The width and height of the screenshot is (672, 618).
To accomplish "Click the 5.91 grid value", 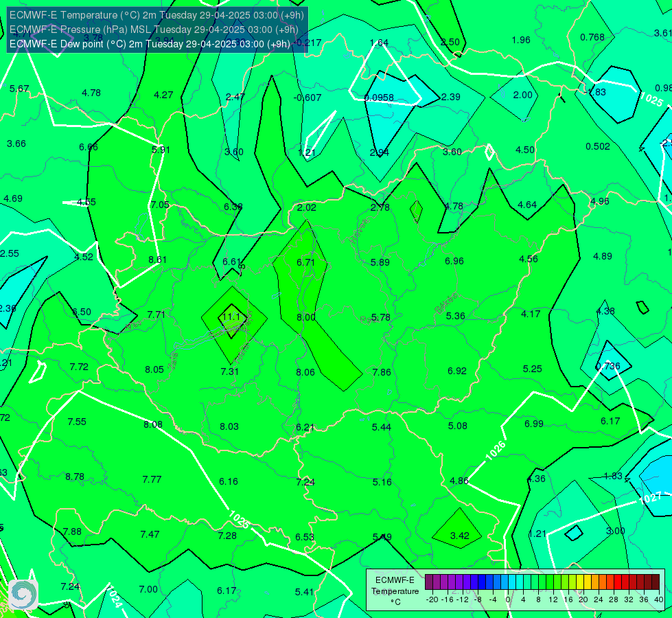I will tap(161, 150).
